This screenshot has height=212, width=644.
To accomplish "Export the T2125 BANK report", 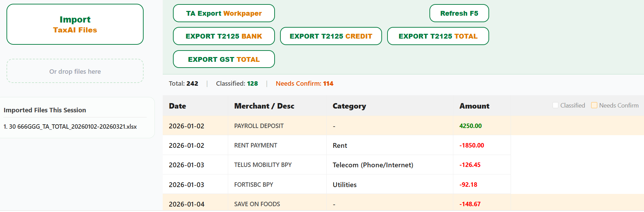I will (x=224, y=36).
